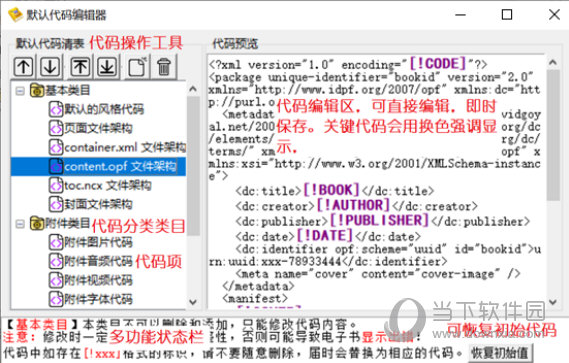Viewport: 569px width, 363px height.
Task: Close the 默认代码编辑器 window
Action: [554, 15]
